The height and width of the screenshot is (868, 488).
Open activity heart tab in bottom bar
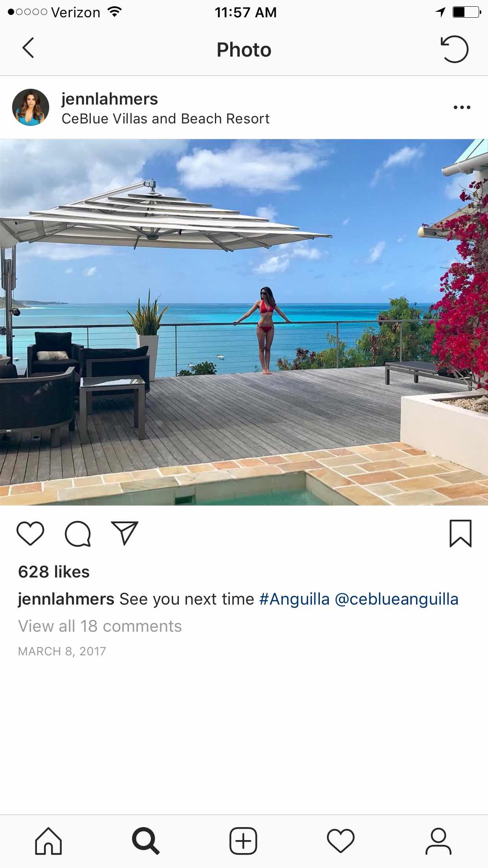click(341, 841)
